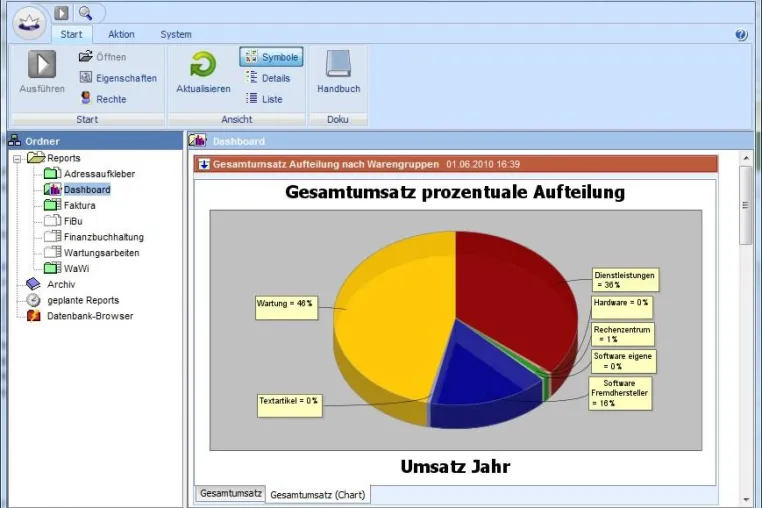Collapse the Gesamtumsatz panel with arrow icon
The image size is (762, 508).
click(204, 164)
